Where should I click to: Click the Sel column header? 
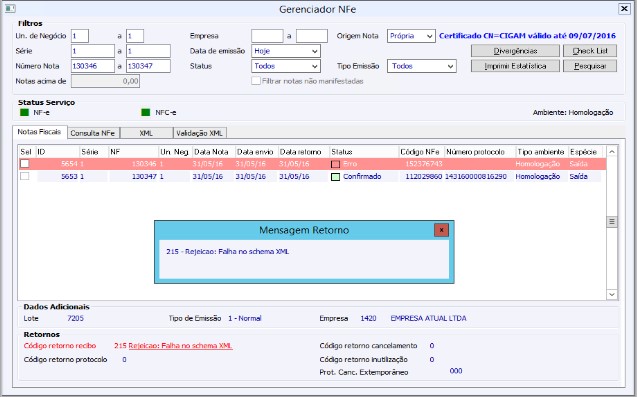(26, 152)
